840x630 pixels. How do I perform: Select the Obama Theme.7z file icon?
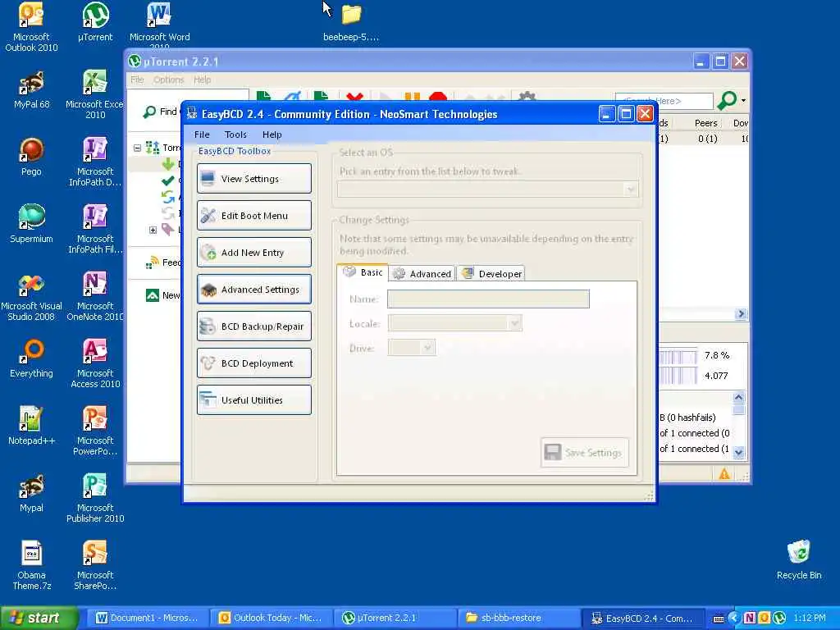click(31, 565)
